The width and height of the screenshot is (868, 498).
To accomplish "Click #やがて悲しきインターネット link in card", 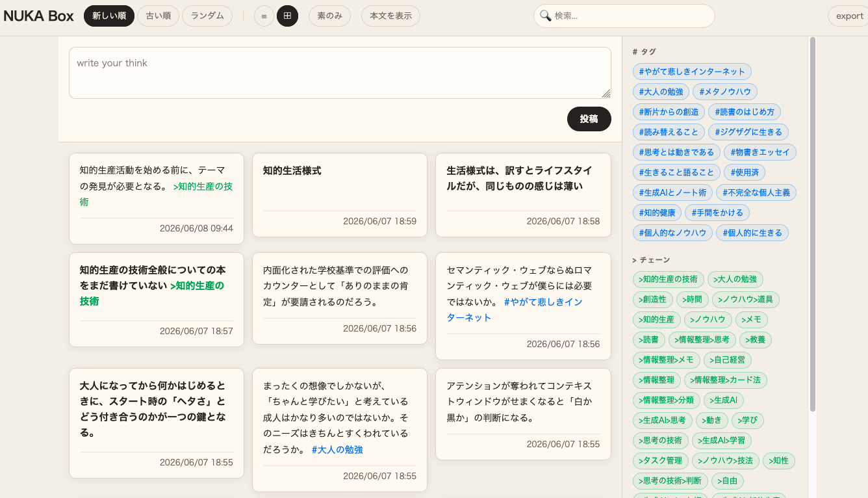I will 514,310.
